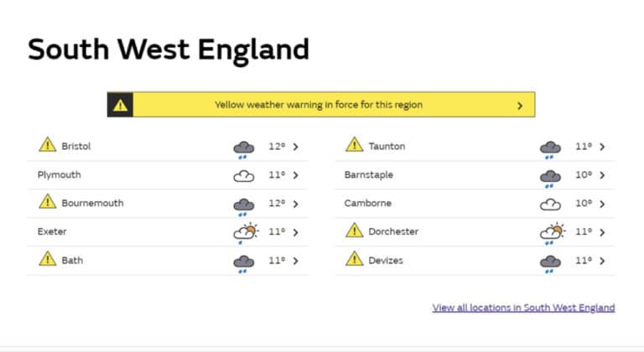Click the cloudy weather icon for Plymouth
Image resolution: width=644 pixels, height=352 pixels.
point(243,176)
